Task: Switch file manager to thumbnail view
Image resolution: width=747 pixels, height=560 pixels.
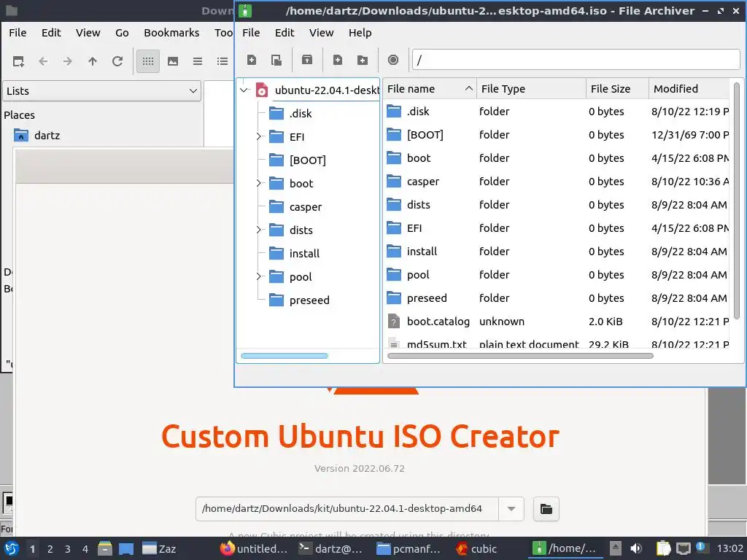Action: 173,61
